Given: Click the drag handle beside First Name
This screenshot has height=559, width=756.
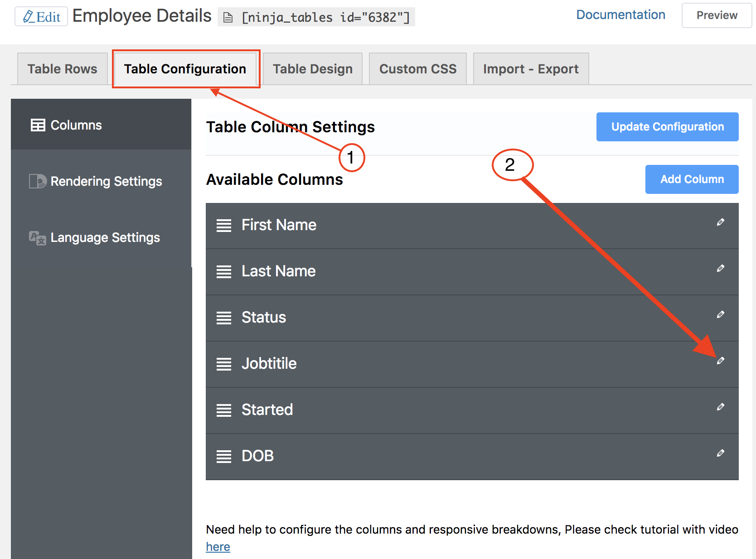Looking at the screenshot, I should (224, 225).
